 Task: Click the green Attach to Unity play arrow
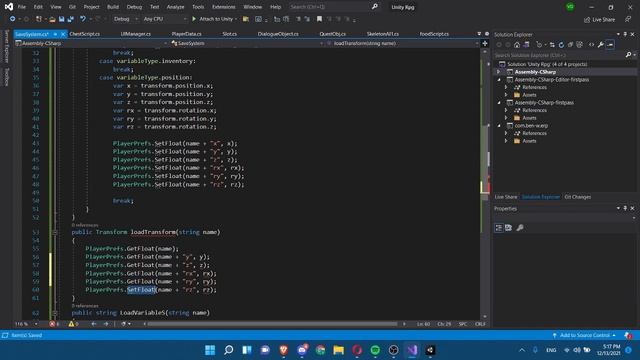pos(194,19)
